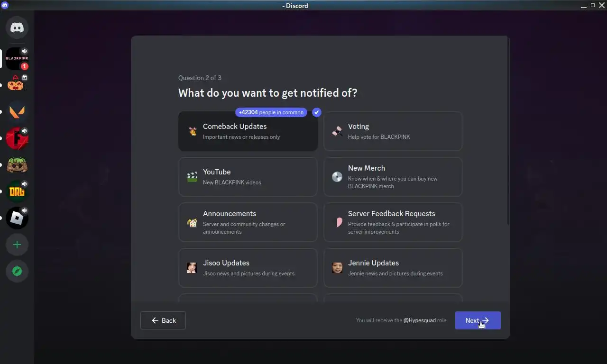607x364 pixels.
Task: Select Server Feedback Requests option
Action: pos(393,222)
